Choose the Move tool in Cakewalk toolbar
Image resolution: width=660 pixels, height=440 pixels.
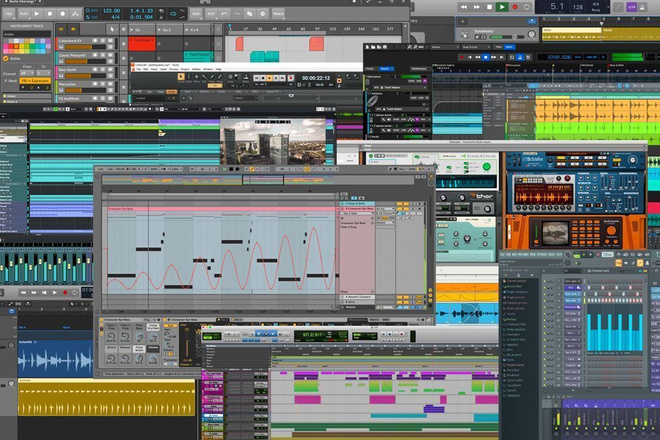pyautogui.click(x=197, y=77)
